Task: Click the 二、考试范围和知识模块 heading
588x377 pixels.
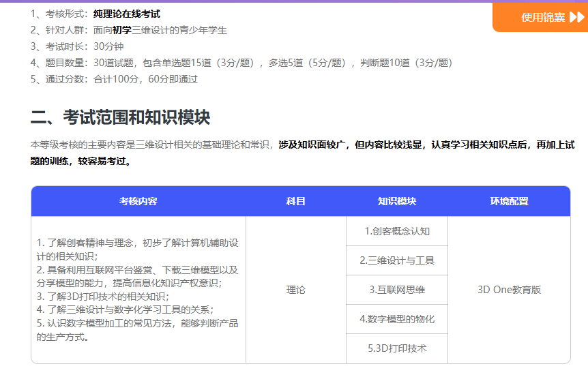Action: [x=120, y=117]
